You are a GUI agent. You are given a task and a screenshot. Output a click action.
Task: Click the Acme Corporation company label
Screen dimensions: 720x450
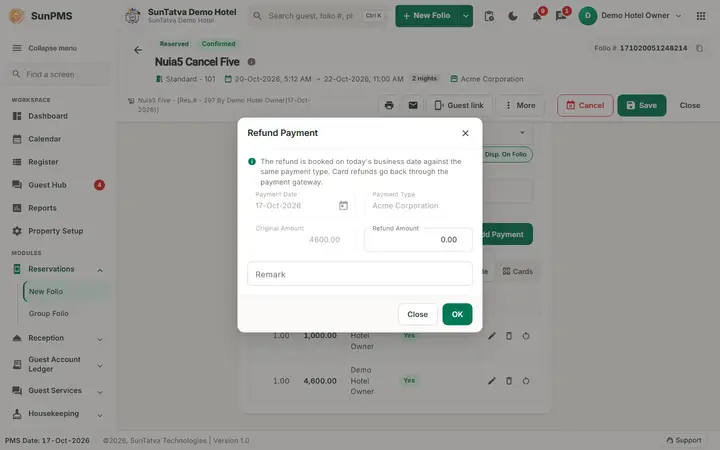pyautogui.click(x=487, y=79)
